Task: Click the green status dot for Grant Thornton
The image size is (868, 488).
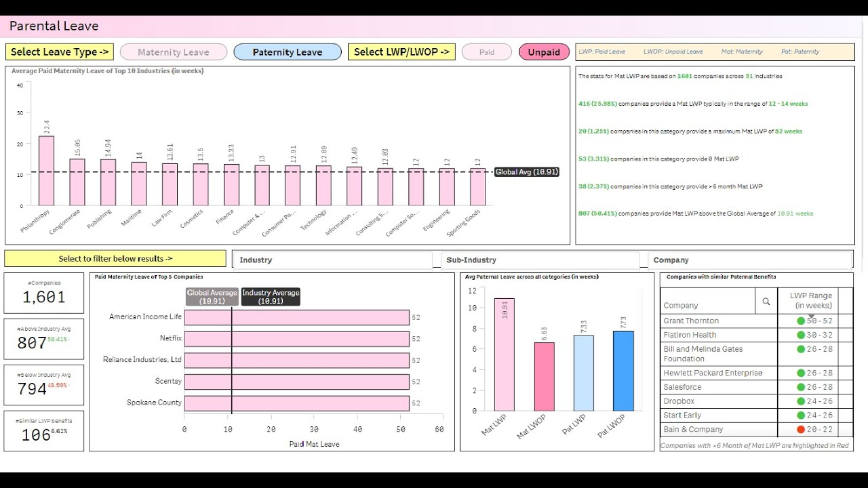Action: [801, 321]
